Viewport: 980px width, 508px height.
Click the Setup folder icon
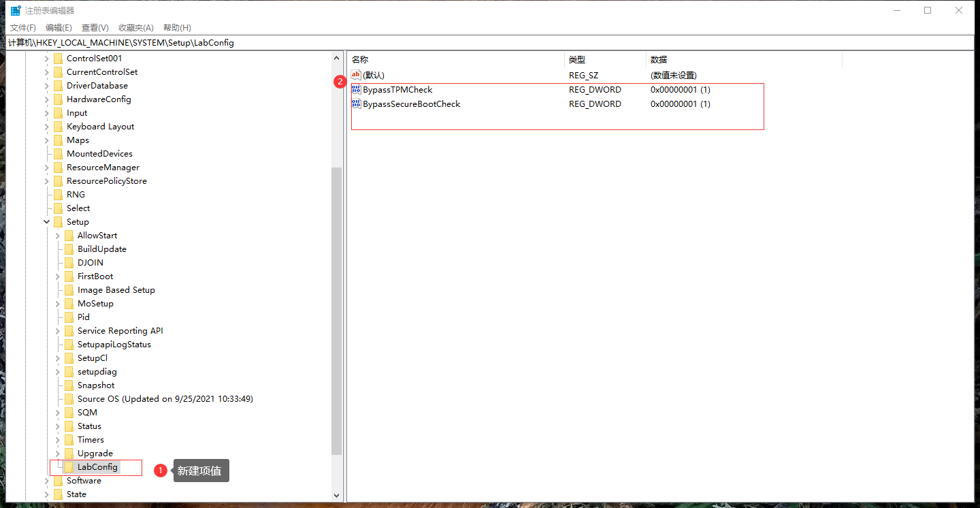(x=58, y=221)
